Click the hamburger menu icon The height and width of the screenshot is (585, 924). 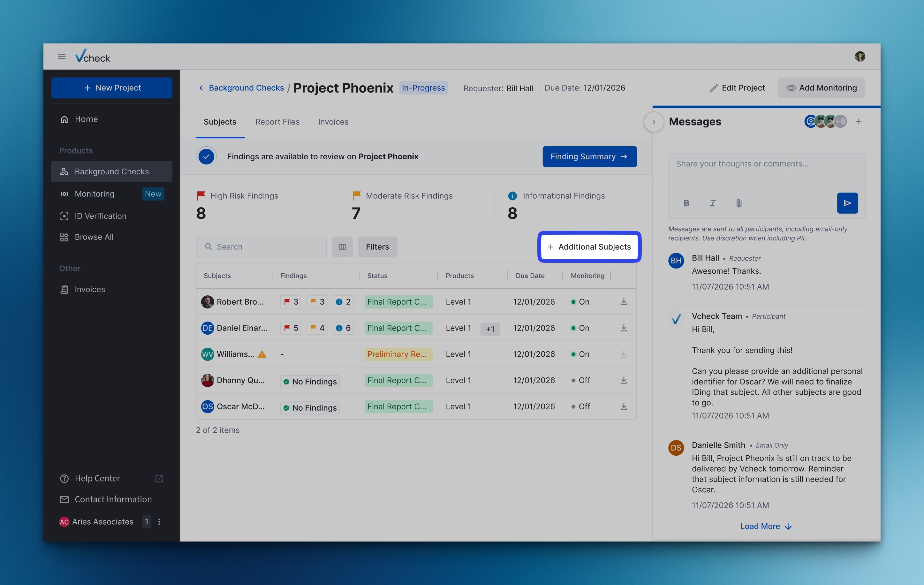pos(61,57)
